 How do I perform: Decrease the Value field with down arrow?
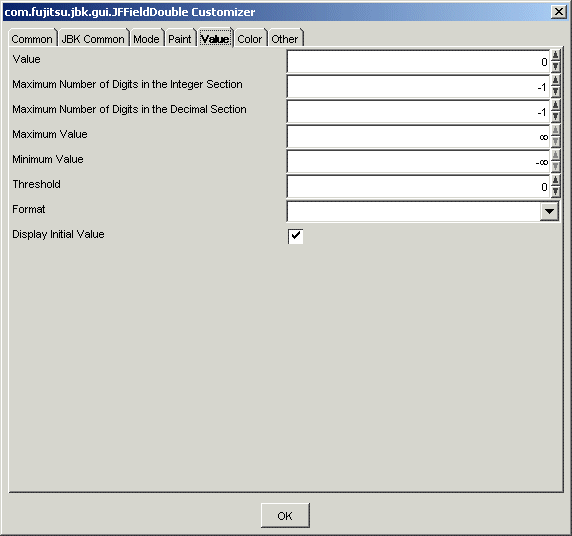point(555,67)
